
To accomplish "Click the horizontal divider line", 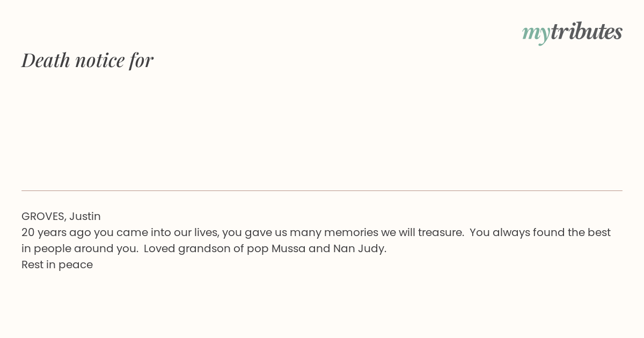I will (322, 190).
